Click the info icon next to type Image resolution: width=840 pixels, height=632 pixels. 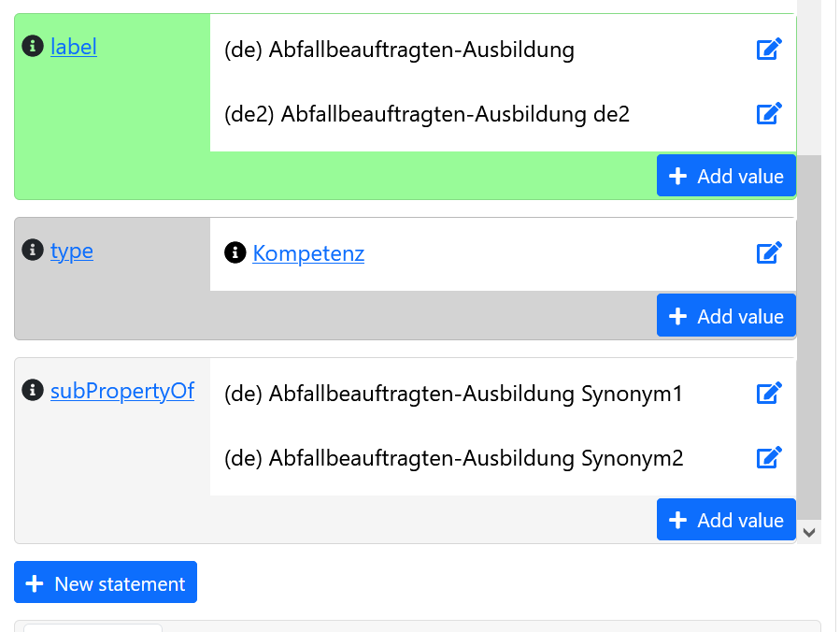click(33, 251)
